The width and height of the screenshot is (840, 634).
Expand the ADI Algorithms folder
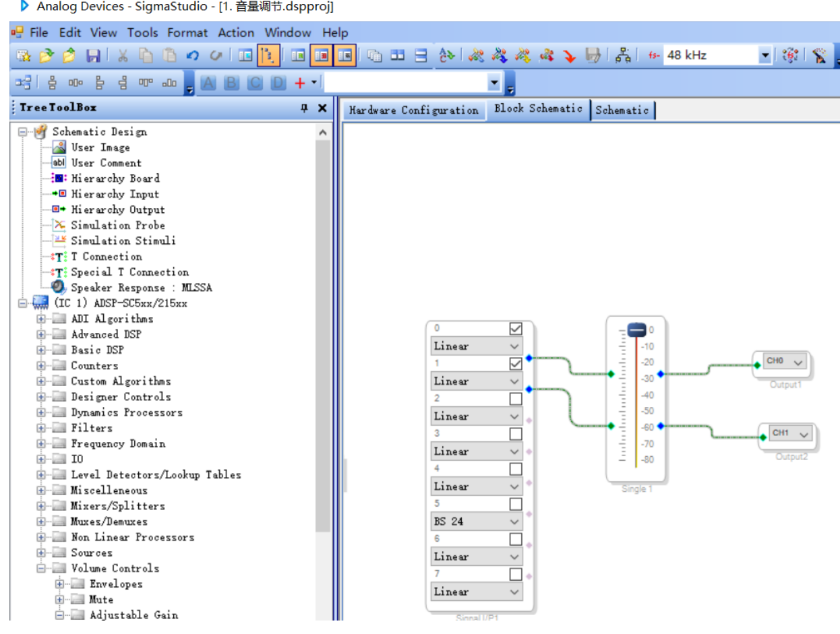coord(42,319)
